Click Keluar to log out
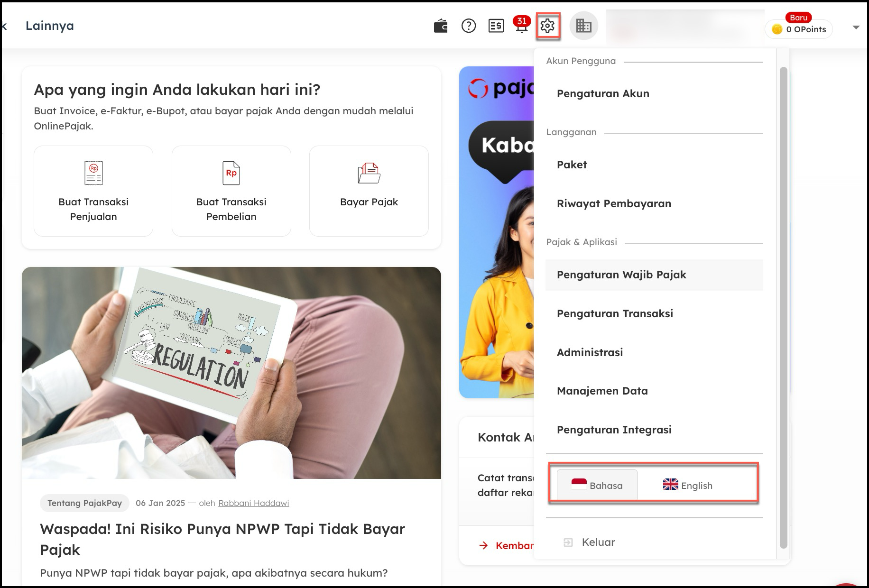The width and height of the screenshot is (869, 588). point(598,542)
